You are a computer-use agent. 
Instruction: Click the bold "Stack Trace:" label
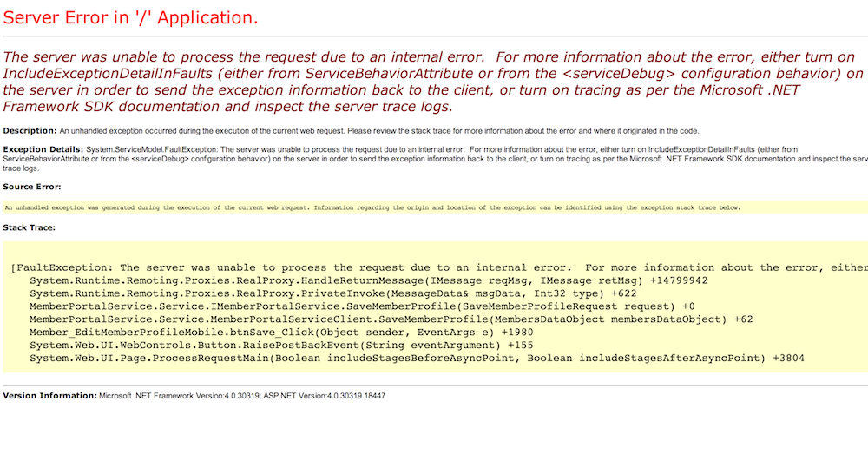pyautogui.click(x=30, y=227)
